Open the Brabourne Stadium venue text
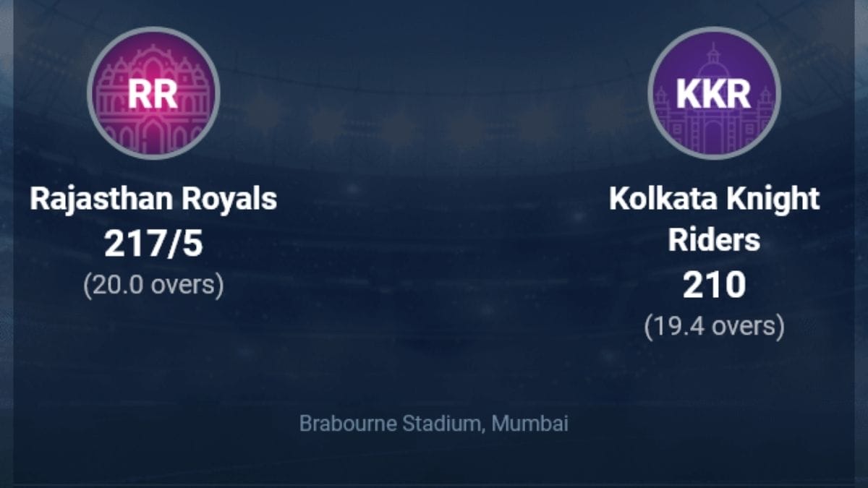The image size is (868, 488). pyautogui.click(x=434, y=424)
